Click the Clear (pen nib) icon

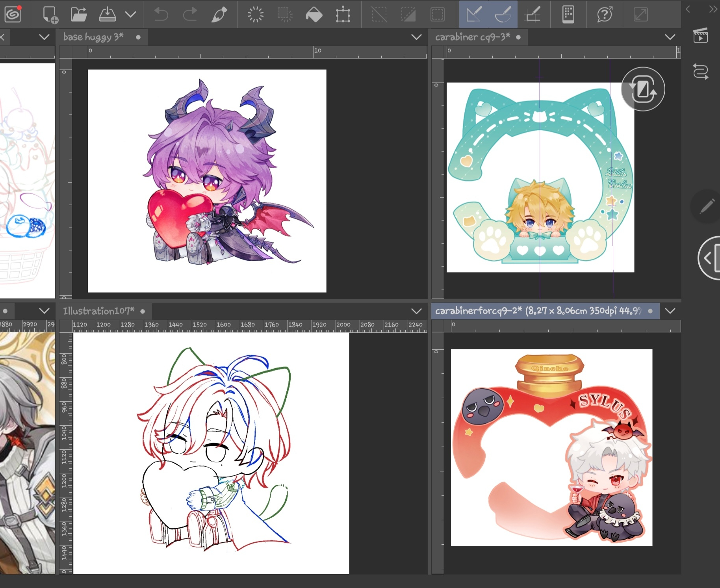click(219, 15)
